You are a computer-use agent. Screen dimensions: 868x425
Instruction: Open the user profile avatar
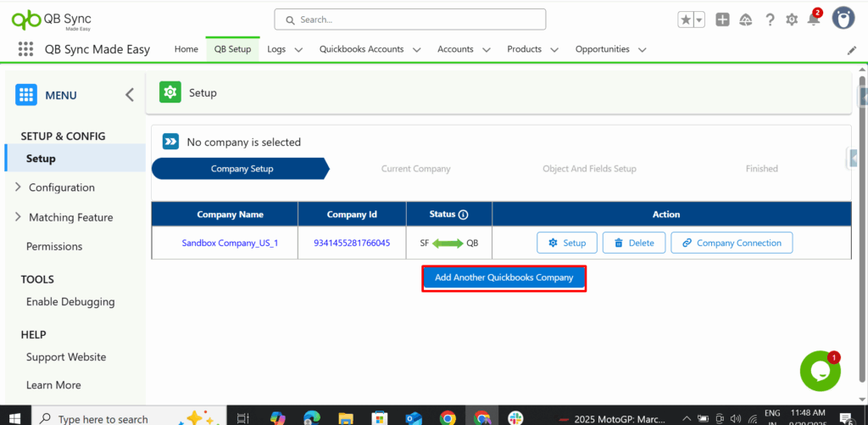point(843,20)
